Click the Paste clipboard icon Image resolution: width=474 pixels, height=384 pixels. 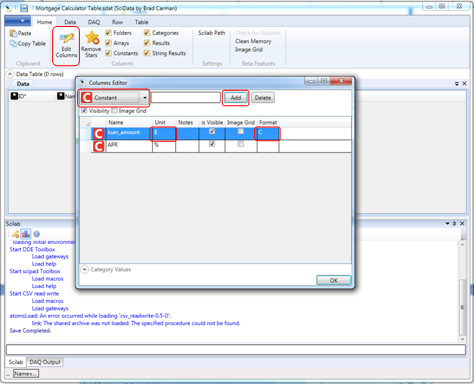pos(13,33)
